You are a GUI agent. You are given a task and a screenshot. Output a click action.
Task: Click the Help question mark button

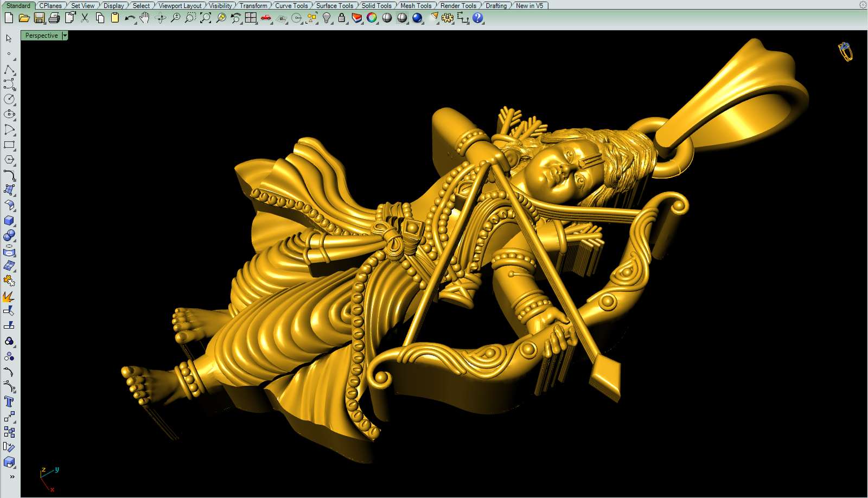477,18
